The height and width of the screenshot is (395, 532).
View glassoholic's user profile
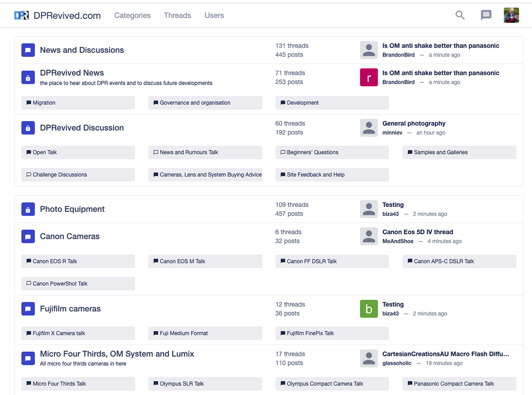[x=397, y=363]
